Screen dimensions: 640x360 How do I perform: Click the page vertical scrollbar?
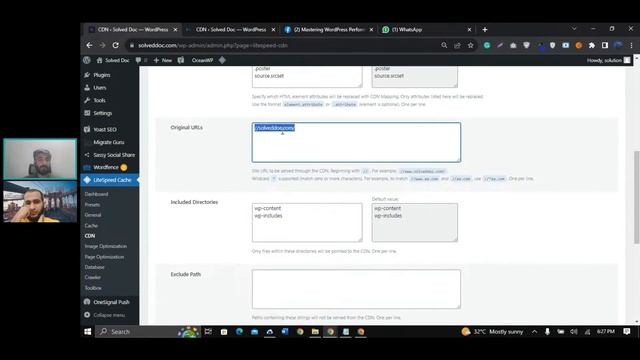636,197
